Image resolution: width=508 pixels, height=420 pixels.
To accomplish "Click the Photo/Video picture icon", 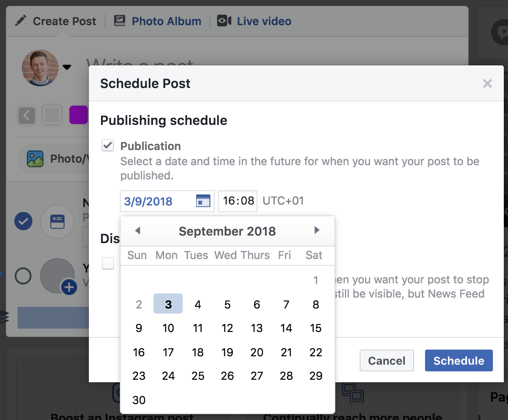I will pos(35,159).
